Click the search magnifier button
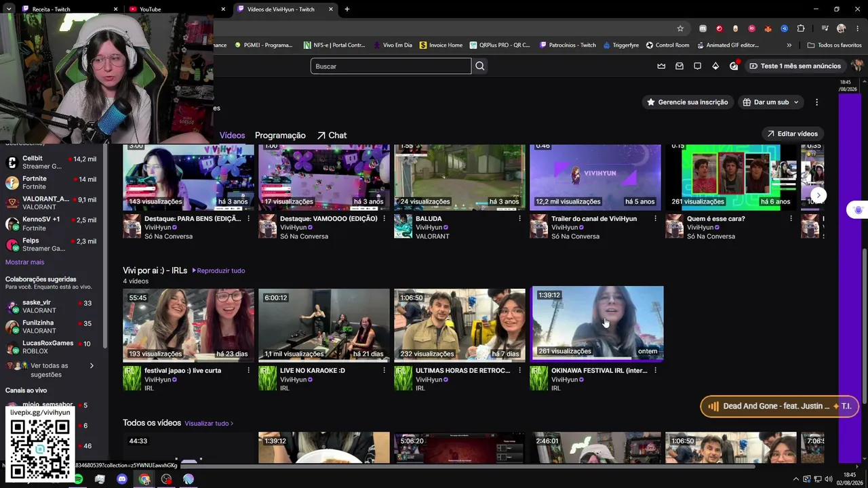The image size is (868, 488). 480,66
